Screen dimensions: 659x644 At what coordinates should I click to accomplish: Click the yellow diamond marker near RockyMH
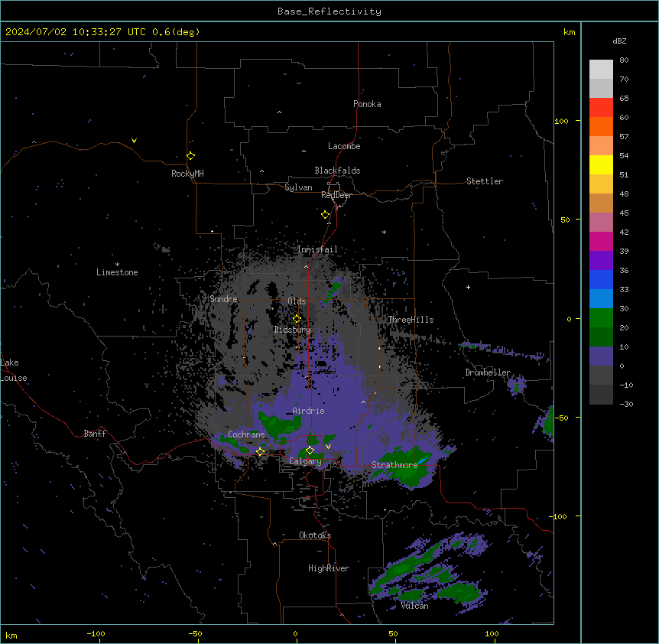coord(191,156)
